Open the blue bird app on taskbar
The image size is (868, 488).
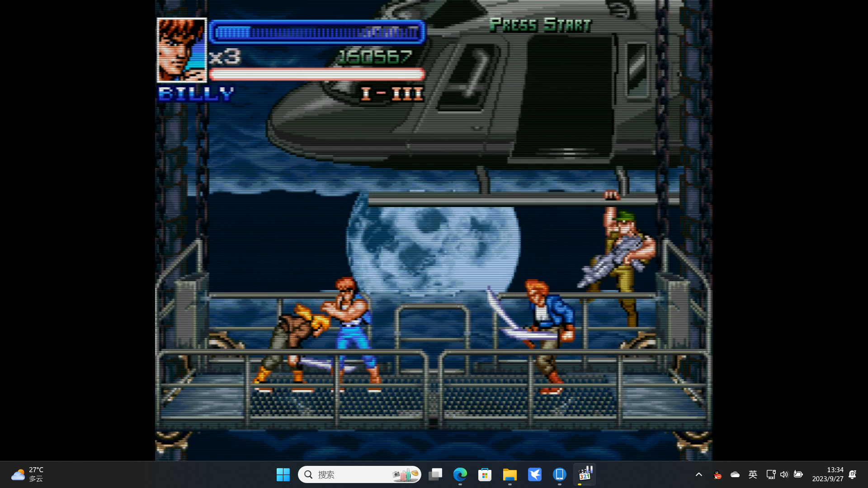pos(535,474)
